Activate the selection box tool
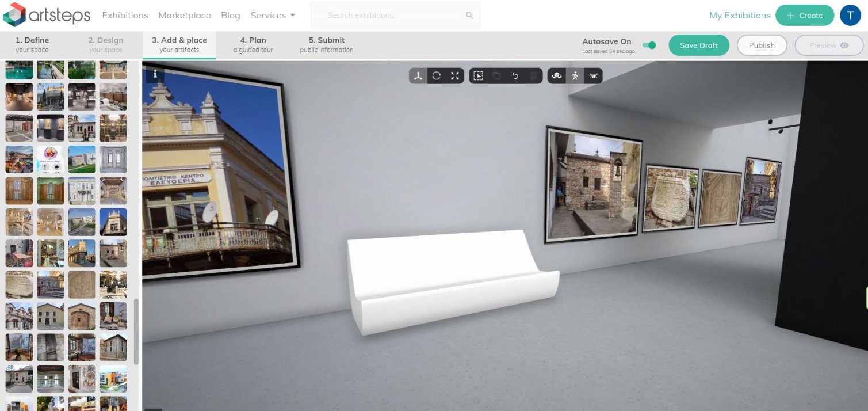This screenshot has height=411, width=868. tap(478, 76)
